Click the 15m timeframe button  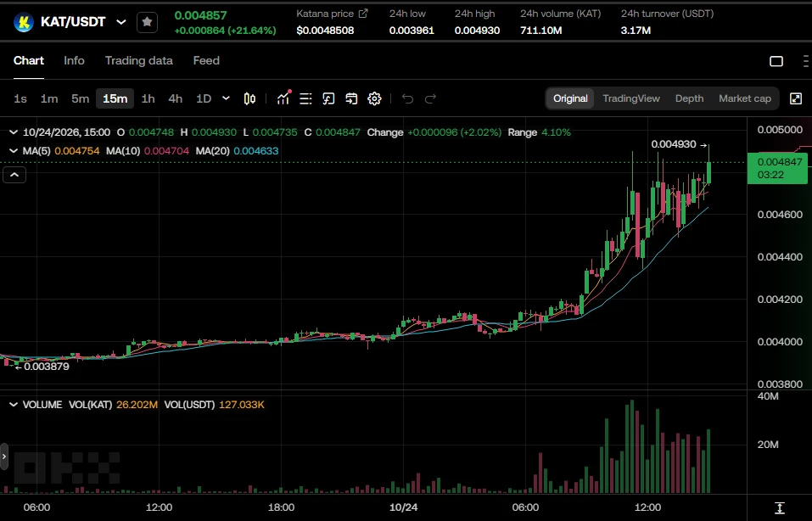[x=115, y=98]
